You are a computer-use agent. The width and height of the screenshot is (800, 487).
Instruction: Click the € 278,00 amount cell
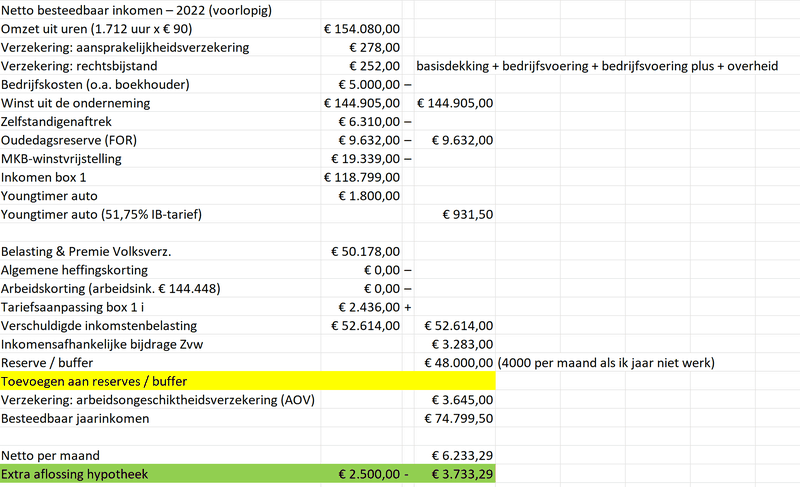(374, 47)
